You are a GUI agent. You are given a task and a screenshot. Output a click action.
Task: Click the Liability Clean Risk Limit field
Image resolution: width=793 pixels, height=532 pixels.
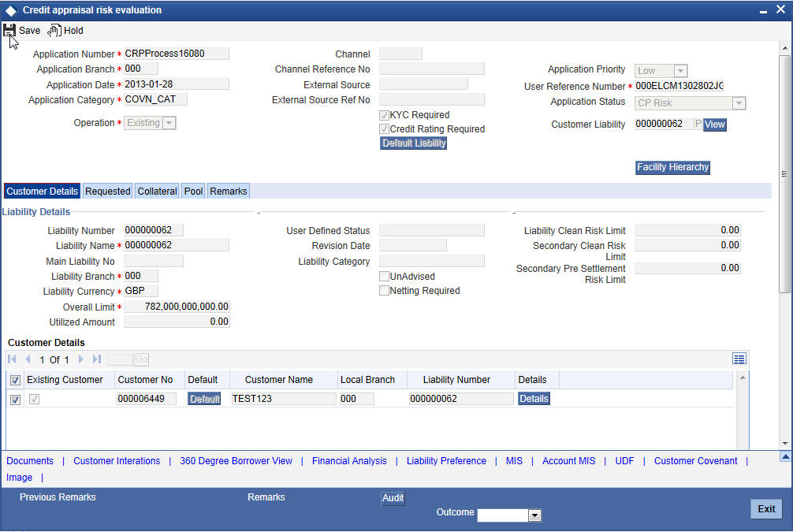[688, 230]
